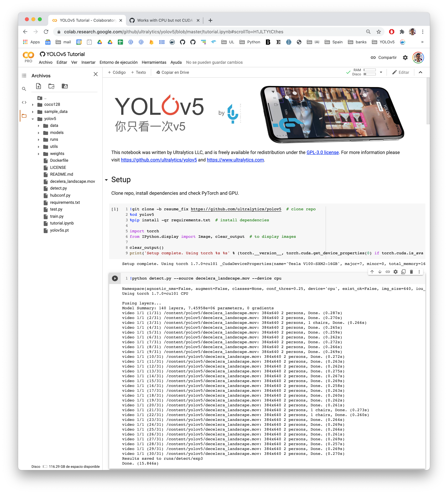This screenshot has height=494, width=448.
Task: Mirror cell in tab icon
Action: point(403,272)
